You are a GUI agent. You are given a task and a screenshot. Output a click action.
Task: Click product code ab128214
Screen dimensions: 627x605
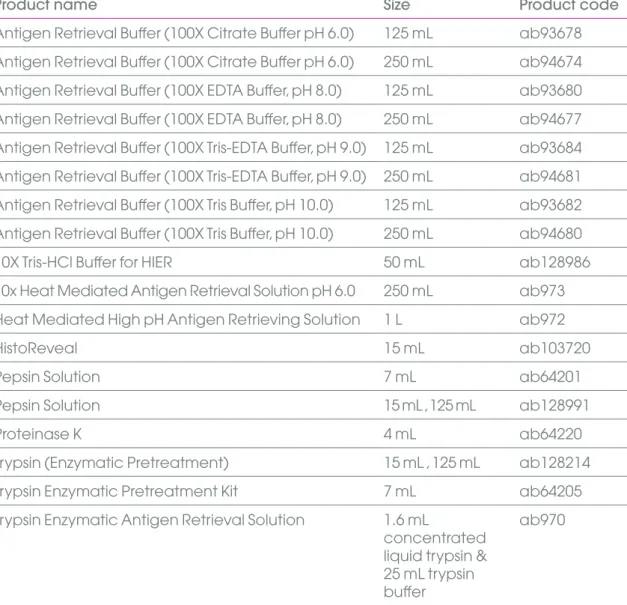(x=555, y=463)
